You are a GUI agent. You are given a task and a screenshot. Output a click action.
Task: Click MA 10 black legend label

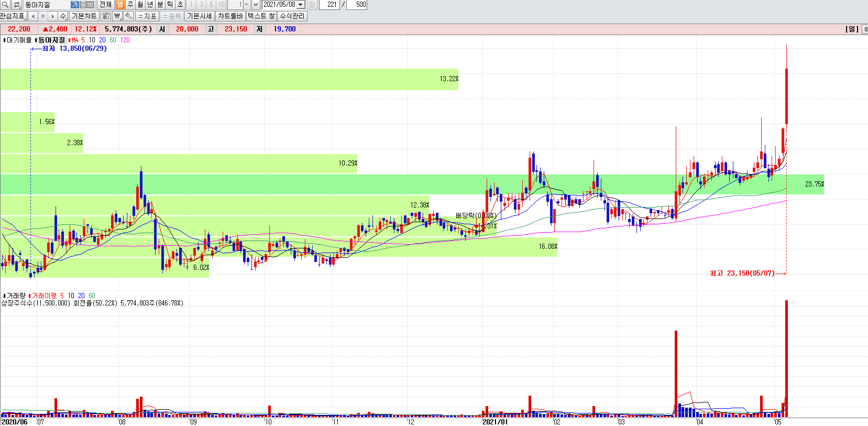[92, 40]
